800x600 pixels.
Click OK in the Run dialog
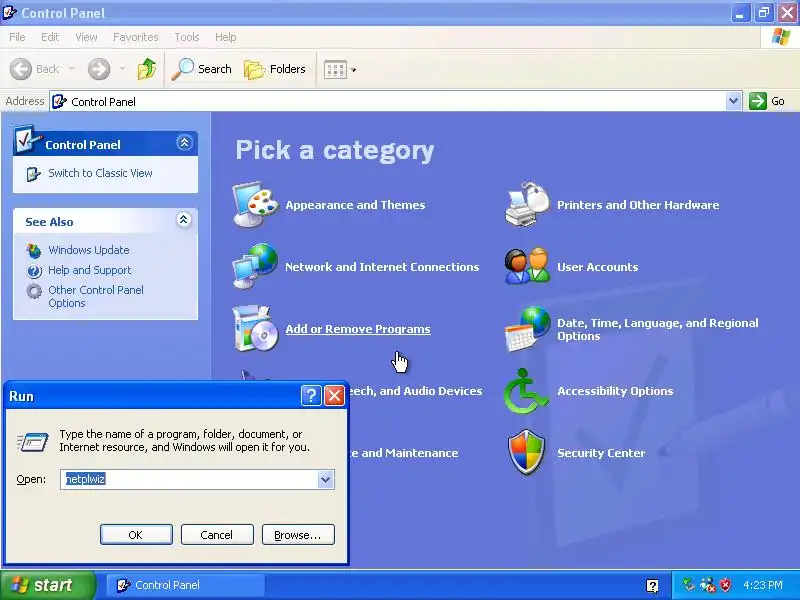tap(136, 534)
